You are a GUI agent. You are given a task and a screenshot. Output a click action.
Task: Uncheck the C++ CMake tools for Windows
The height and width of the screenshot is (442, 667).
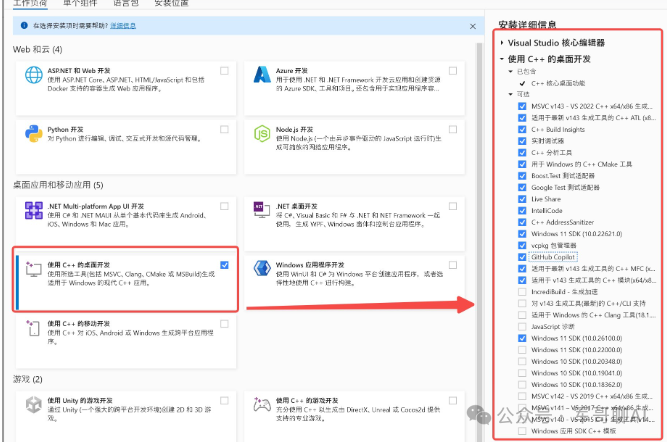click(x=522, y=164)
